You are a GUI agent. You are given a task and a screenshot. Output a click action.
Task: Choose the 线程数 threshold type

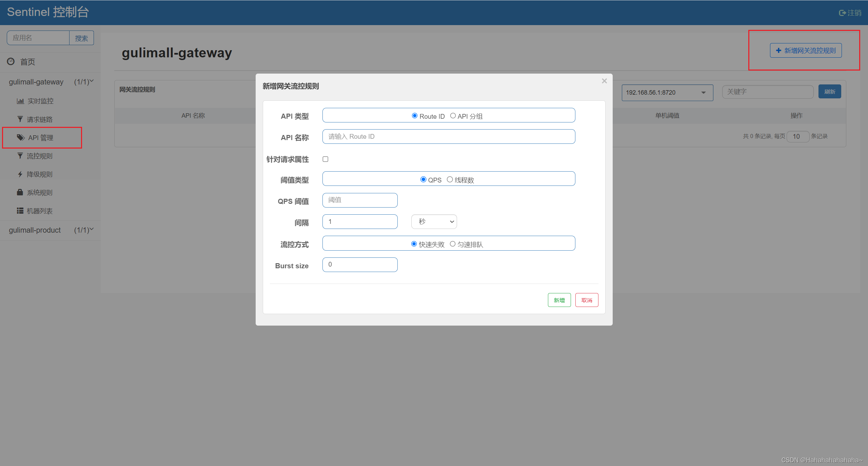pyautogui.click(x=450, y=179)
